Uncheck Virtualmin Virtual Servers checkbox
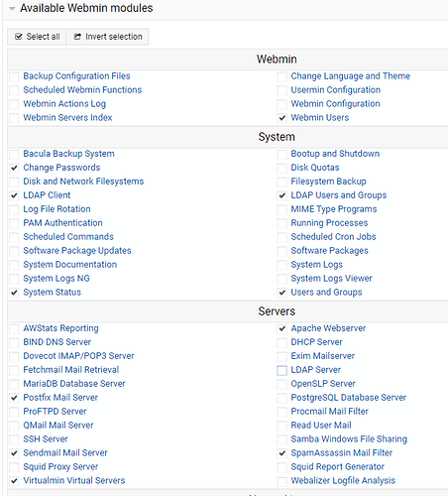 click(14, 481)
